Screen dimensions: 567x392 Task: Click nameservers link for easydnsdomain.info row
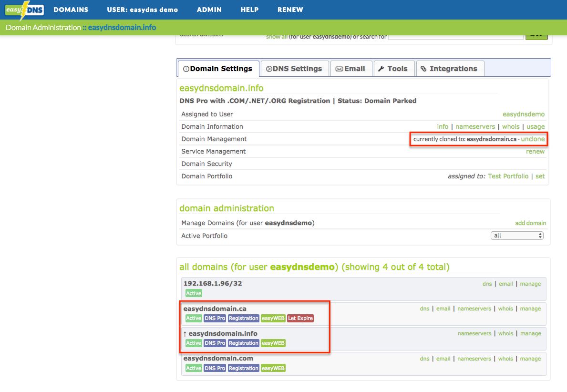[x=474, y=333]
